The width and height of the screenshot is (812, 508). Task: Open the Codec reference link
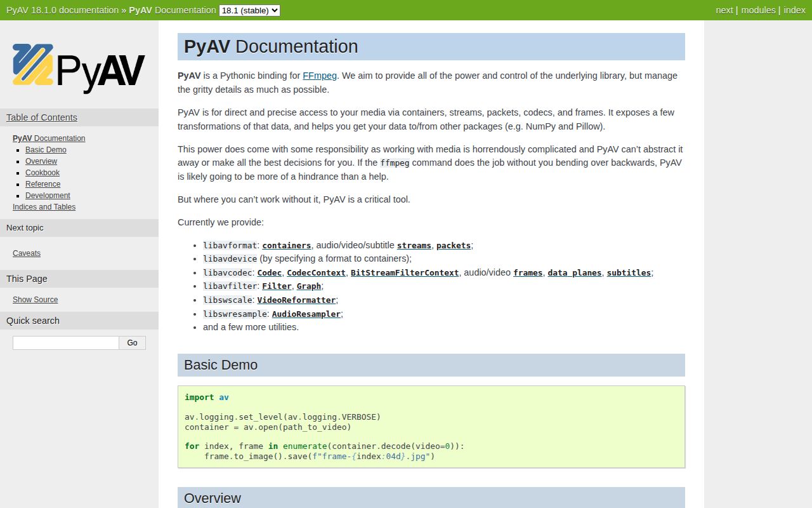click(270, 273)
